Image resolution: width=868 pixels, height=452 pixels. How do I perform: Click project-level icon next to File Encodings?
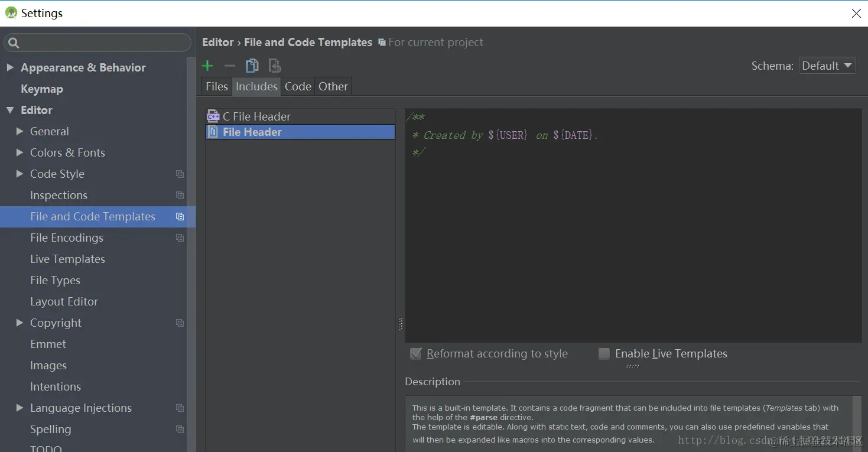pos(180,238)
